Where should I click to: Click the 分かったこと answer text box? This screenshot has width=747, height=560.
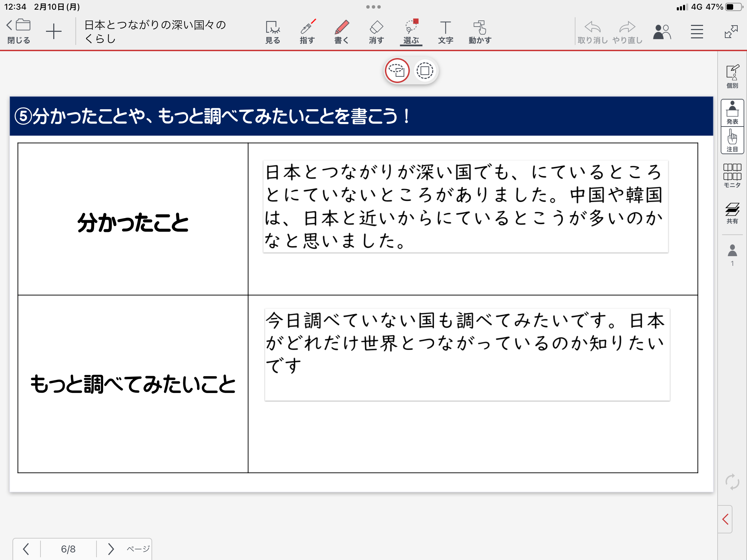465,206
